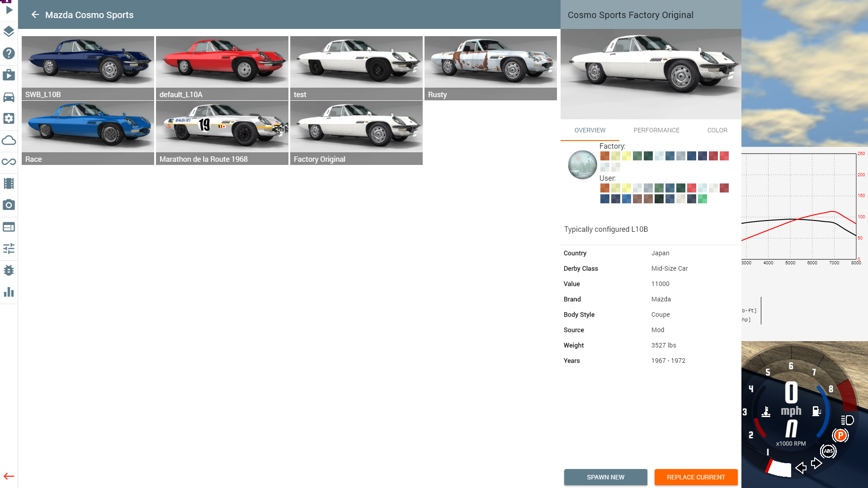Select the default_L10A red car thumbnail
Image resolution: width=868 pixels, height=488 pixels.
pos(222,68)
